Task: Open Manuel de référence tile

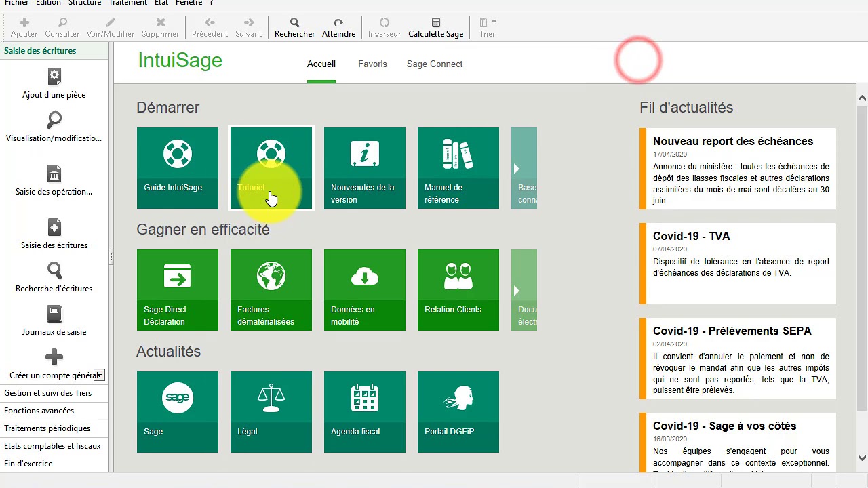Action: [x=458, y=168]
